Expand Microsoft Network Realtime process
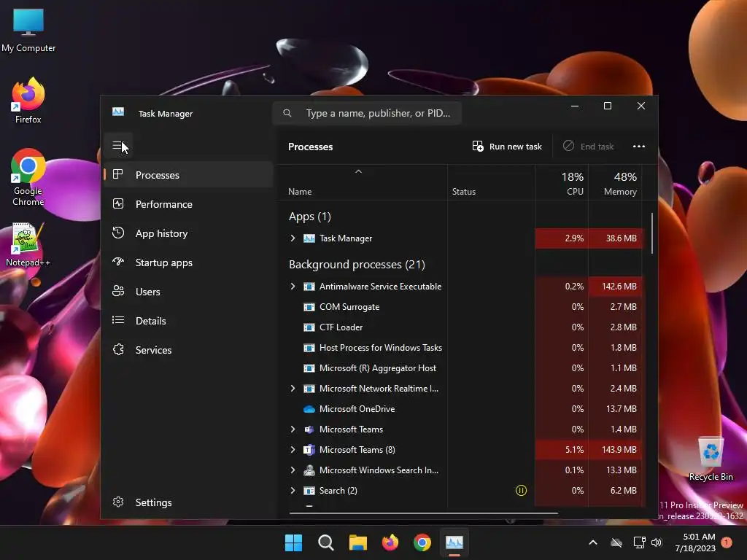Viewport: 747px width, 560px height. pos(293,389)
